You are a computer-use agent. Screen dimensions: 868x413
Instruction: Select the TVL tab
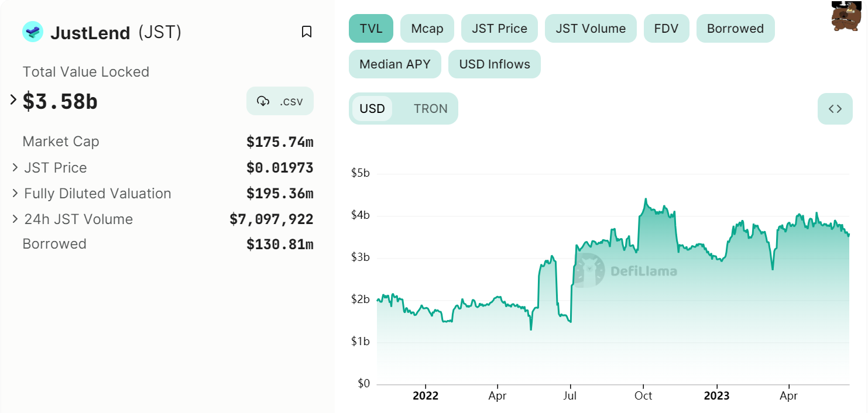point(370,28)
